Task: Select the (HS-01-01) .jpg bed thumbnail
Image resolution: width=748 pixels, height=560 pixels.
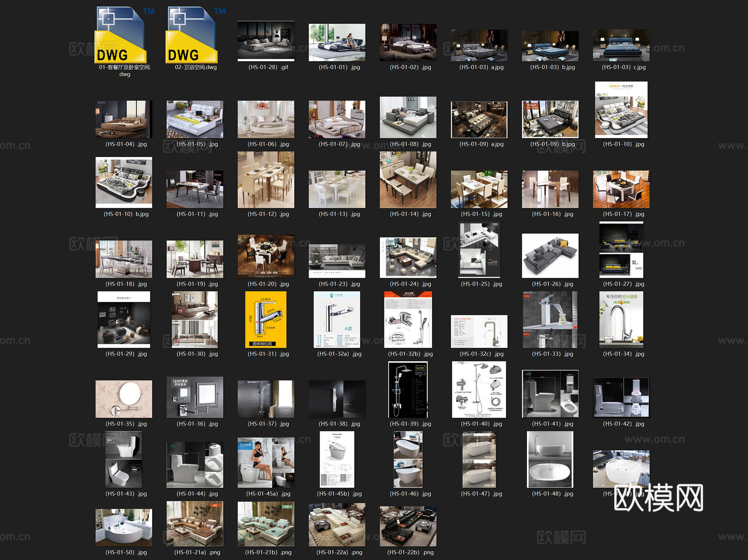Action: 337,42
